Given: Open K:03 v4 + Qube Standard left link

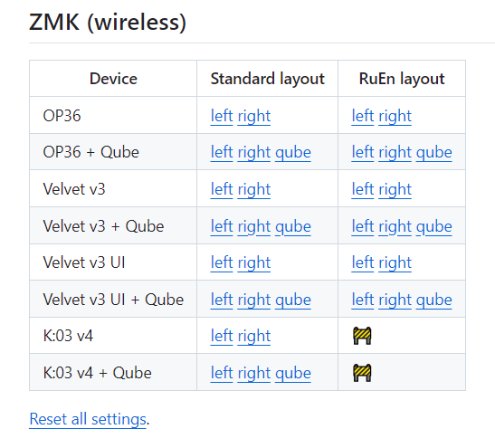Looking at the screenshot, I should pos(222,373).
